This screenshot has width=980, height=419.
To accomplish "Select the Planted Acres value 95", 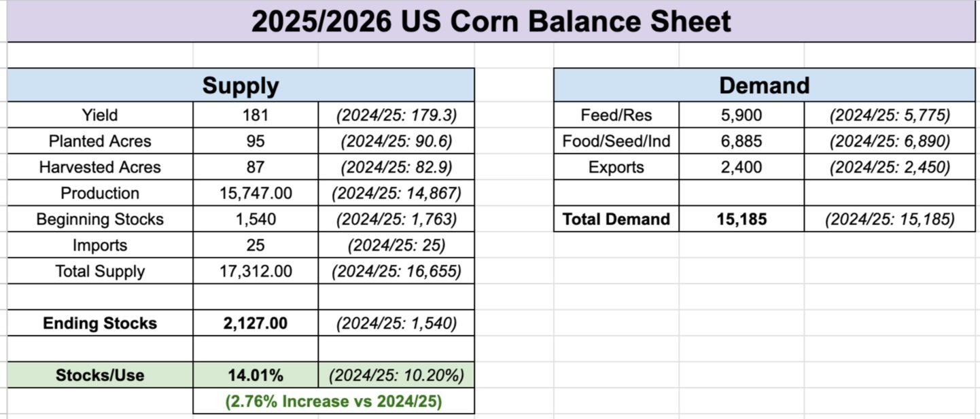I will (x=256, y=141).
